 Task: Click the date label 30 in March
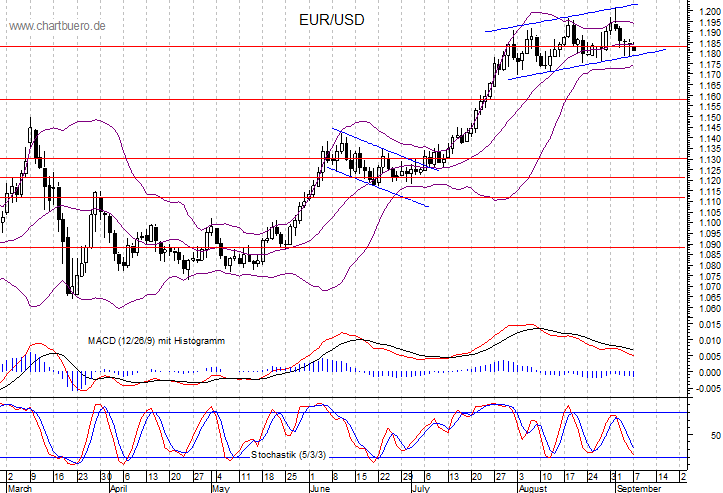[106, 476]
